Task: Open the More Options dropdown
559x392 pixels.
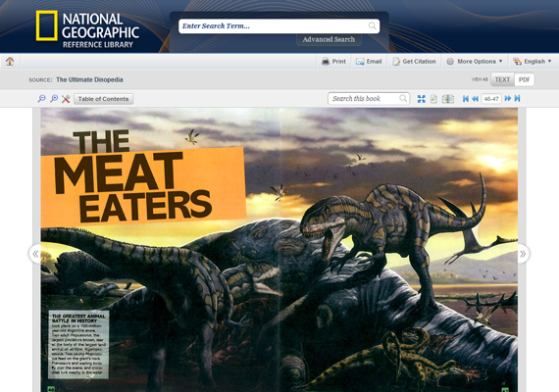Action: coord(474,62)
